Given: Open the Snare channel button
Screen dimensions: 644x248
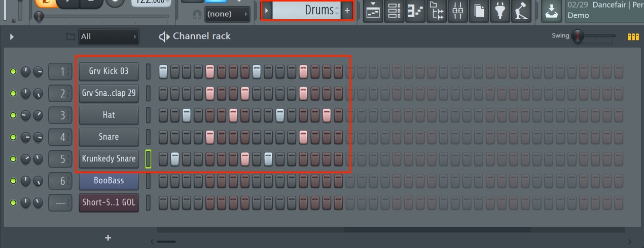Looking at the screenshot, I should tap(109, 137).
